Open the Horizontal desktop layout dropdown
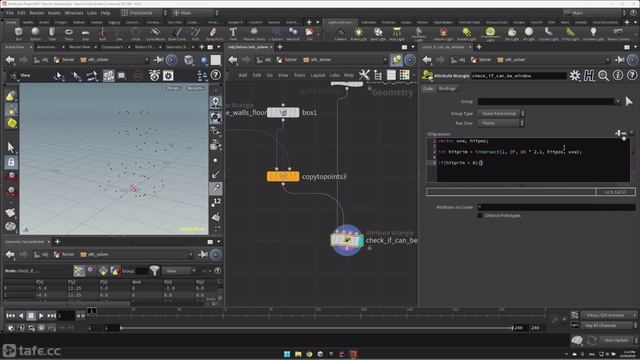Viewport: 640px width, 360px height. [144, 13]
